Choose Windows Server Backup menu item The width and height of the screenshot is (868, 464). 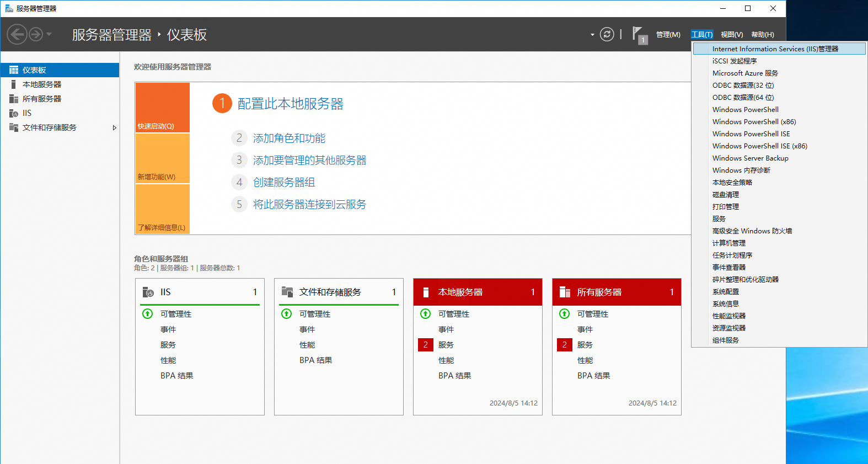click(779, 158)
